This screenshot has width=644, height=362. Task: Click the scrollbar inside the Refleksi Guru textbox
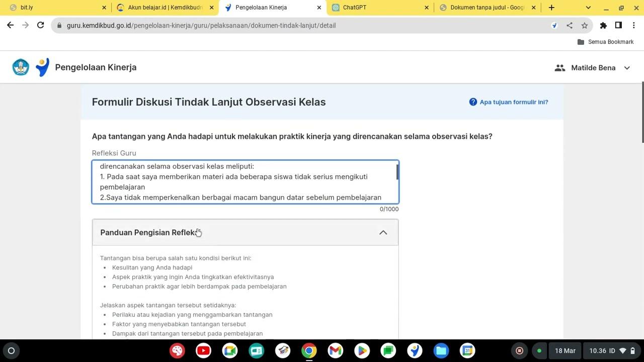pyautogui.click(x=397, y=172)
